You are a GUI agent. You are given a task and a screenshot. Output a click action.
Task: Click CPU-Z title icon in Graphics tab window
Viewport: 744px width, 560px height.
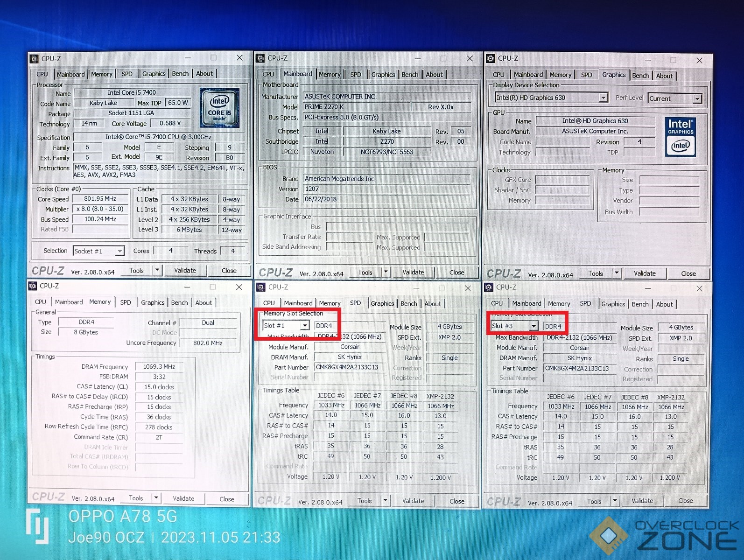(x=491, y=58)
